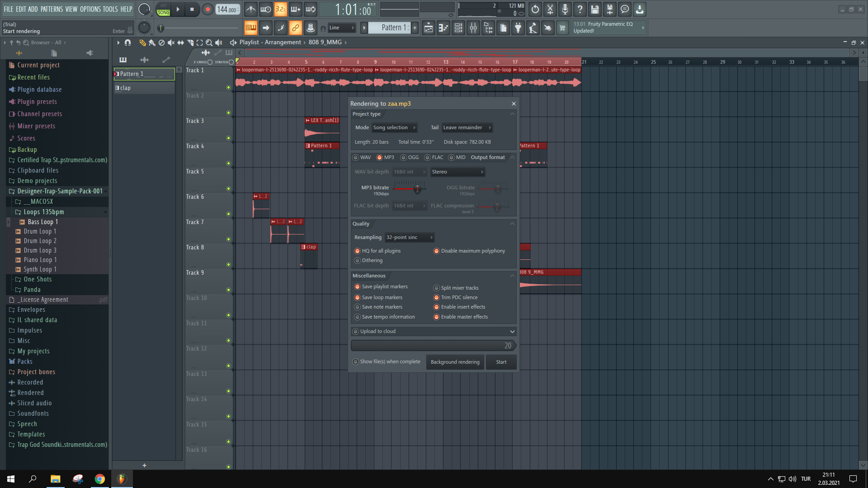Open the VIEW menu
This screenshot has height=488, width=868.
[x=71, y=9]
